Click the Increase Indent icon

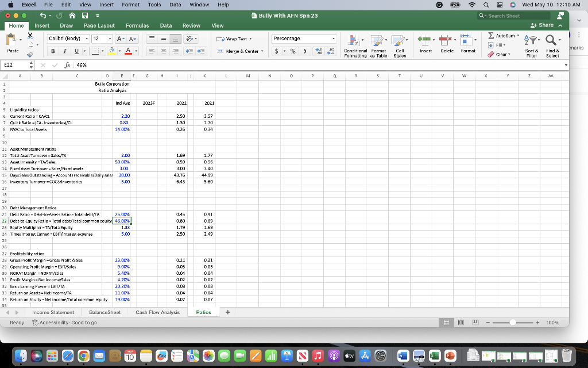[202, 51]
